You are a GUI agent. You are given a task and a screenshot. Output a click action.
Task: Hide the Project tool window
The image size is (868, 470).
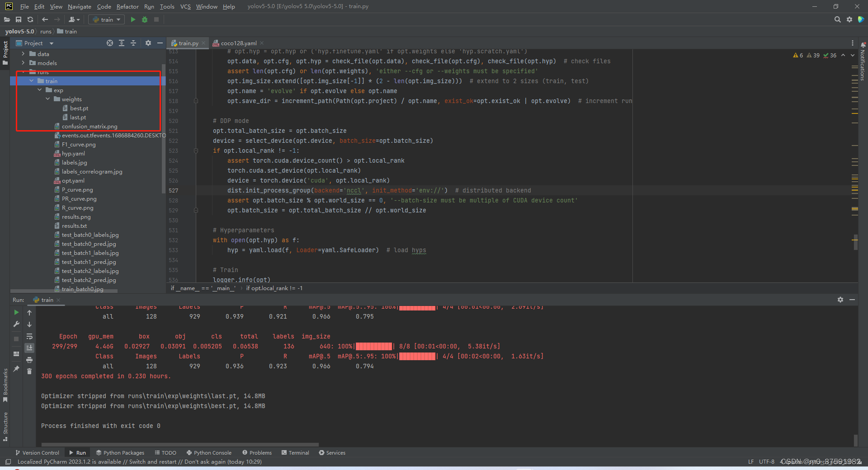160,43
